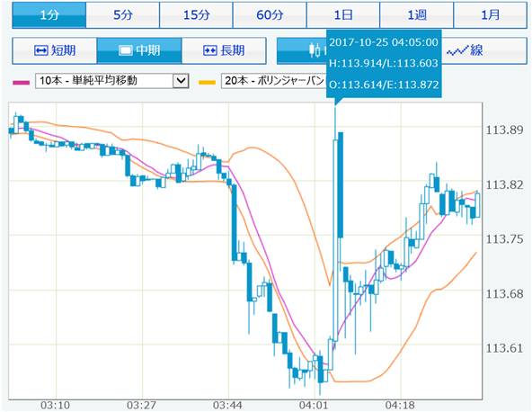Click the 中期 rectangle icon

[x=125, y=50]
